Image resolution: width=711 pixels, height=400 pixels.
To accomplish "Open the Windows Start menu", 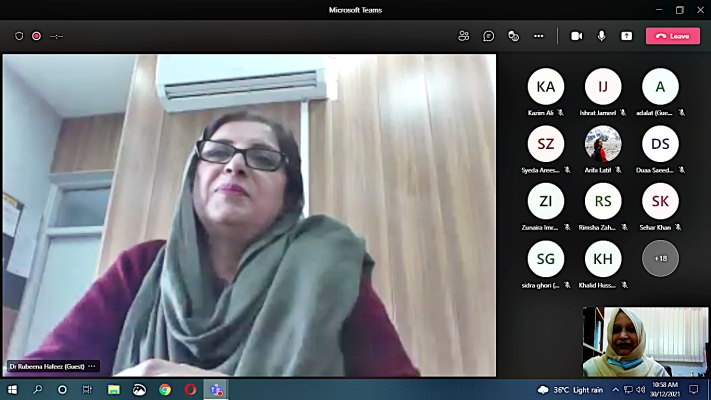I will 12,389.
